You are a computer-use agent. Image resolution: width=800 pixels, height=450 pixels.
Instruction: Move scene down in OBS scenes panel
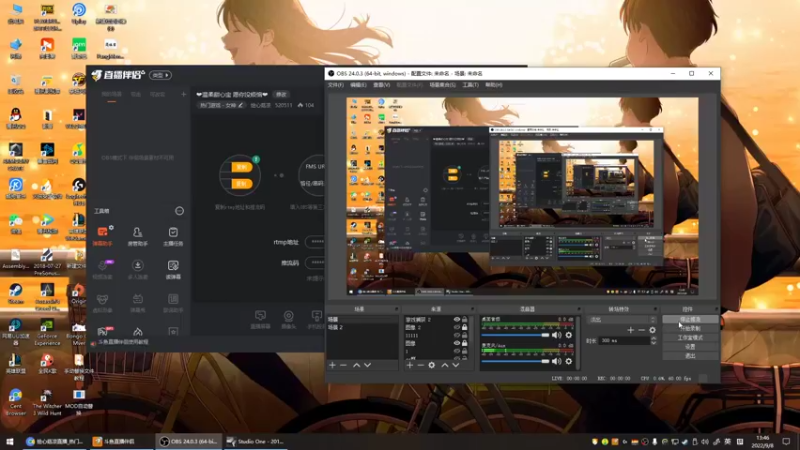pos(367,365)
